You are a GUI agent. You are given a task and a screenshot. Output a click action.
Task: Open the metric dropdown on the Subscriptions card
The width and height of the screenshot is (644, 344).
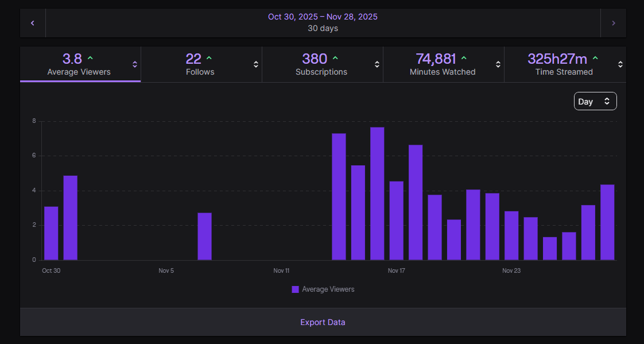377,64
